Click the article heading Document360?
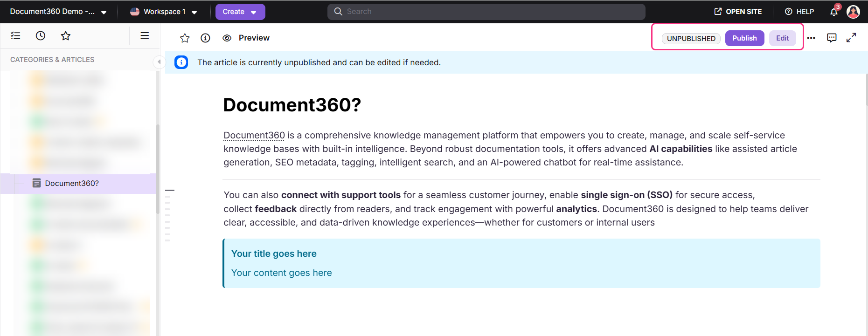This screenshot has width=868, height=336. click(292, 105)
